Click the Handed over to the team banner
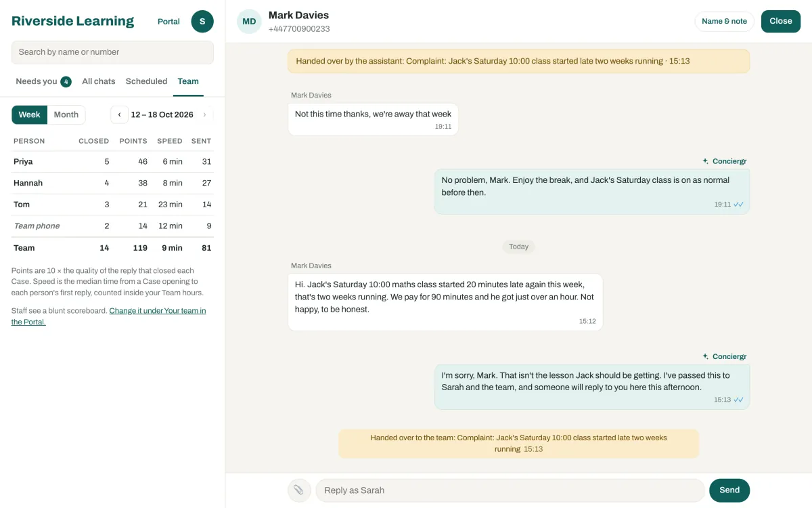Viewport: 812px width, 508px height. coord(519,443)
